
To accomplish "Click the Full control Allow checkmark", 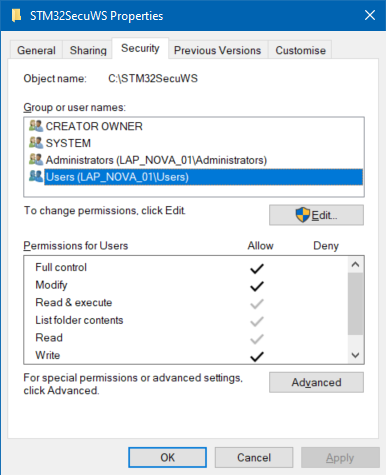I will 257,268.
